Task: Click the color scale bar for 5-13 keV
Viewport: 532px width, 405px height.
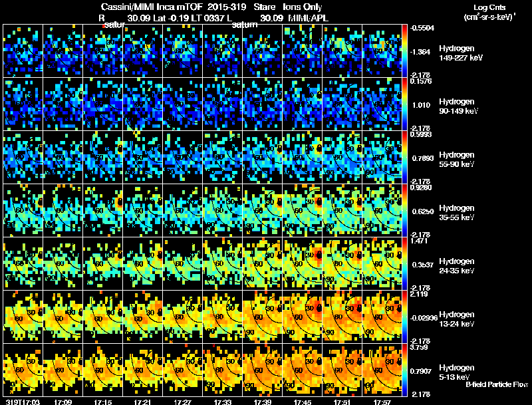Action: (x=404, y=370)
